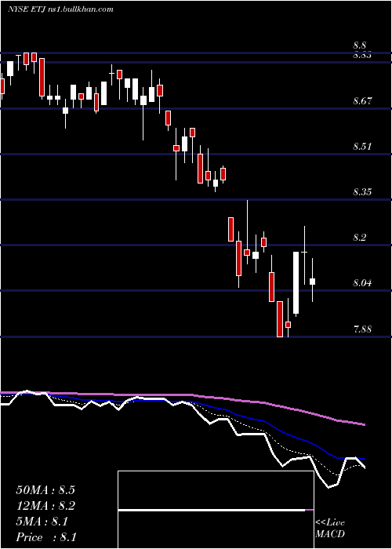Click the 8.2 price level label

pyautogui.click(x=360, y=238)
